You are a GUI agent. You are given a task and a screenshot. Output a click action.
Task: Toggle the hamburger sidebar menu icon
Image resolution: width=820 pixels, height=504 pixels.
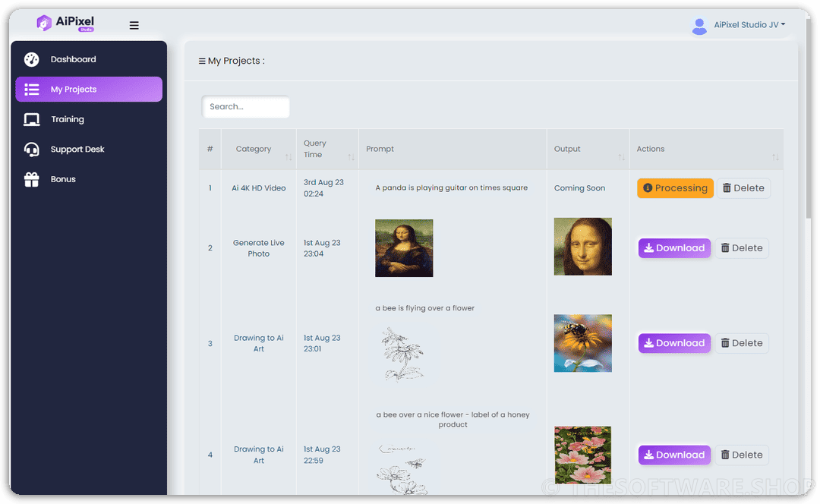pos(134,25)
